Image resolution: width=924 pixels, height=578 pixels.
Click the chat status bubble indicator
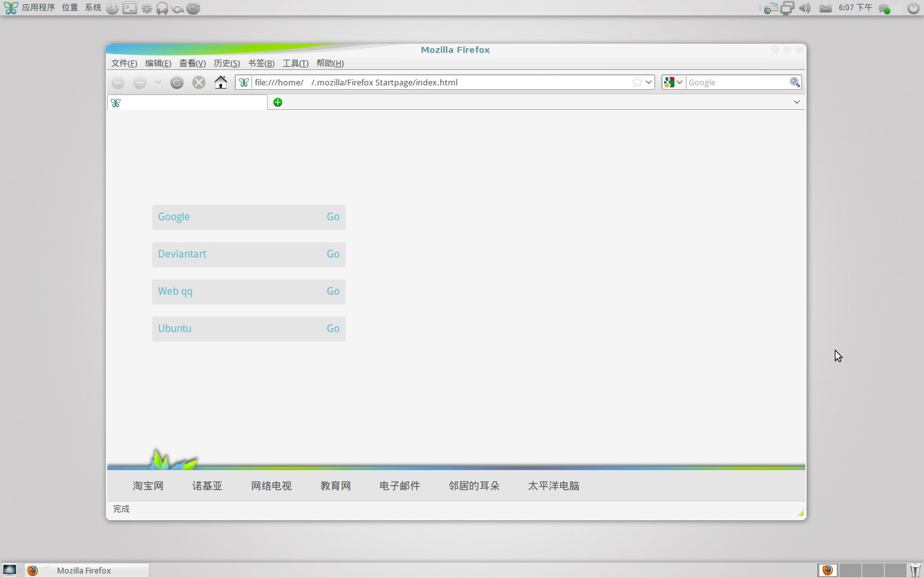pyautogui.click(x=885, y=9)
